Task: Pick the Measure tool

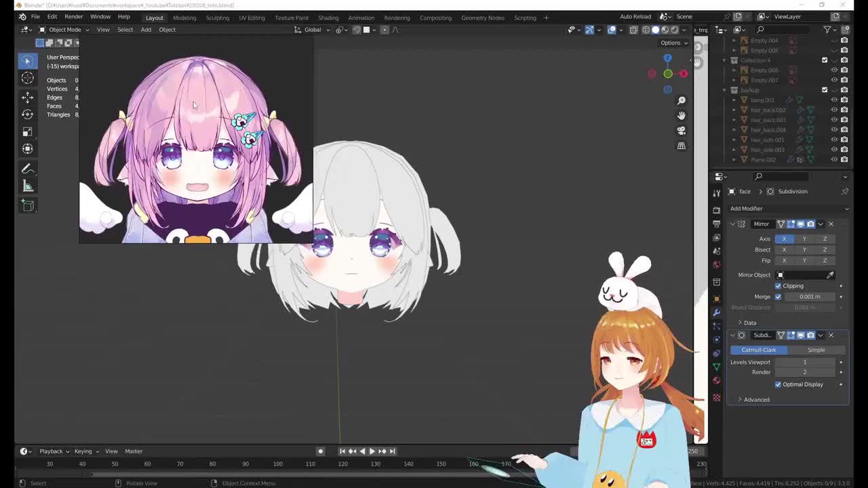Action: pos(27,186)
